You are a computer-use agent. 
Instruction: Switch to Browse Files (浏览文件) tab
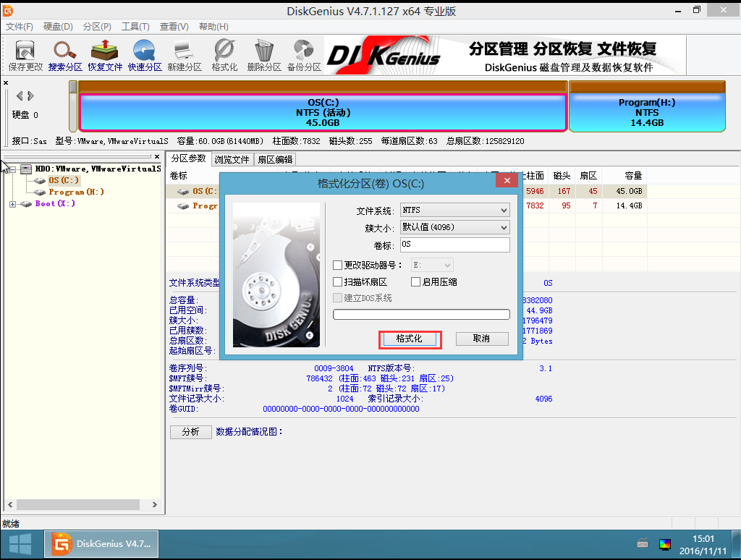tap(232, 159)
